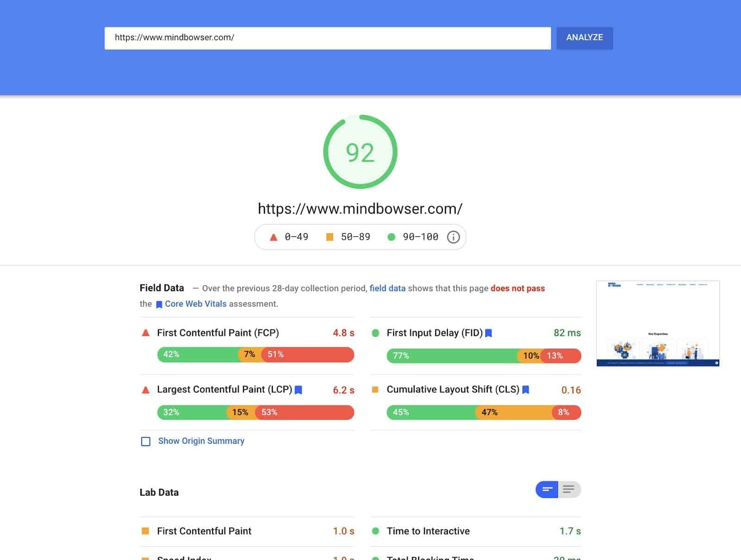The width and height of the screenshot is (741, 560).
Task: Click the green circle icon beside Time to Interactive
Action: tap(377, 531)
